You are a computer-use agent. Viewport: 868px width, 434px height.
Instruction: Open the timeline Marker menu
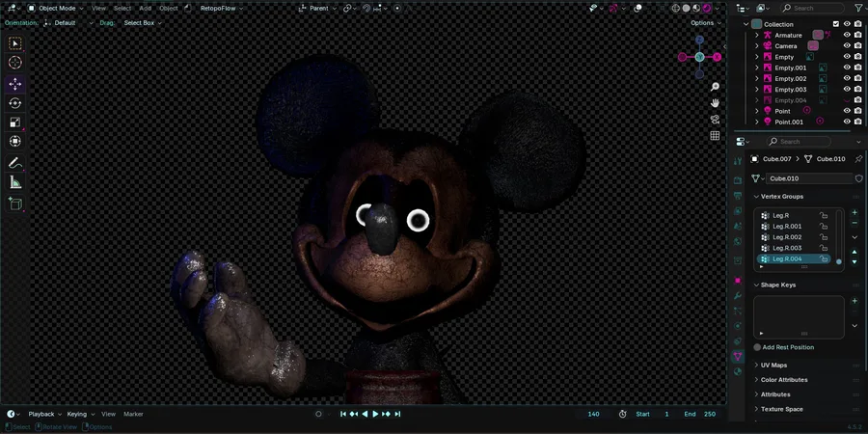coord(133,414)
